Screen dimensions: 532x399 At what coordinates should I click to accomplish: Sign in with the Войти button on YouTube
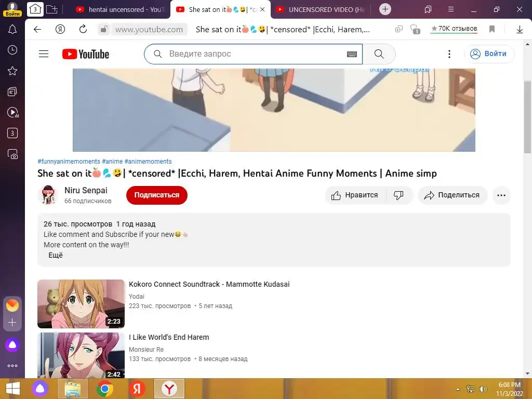click(489, 54)
